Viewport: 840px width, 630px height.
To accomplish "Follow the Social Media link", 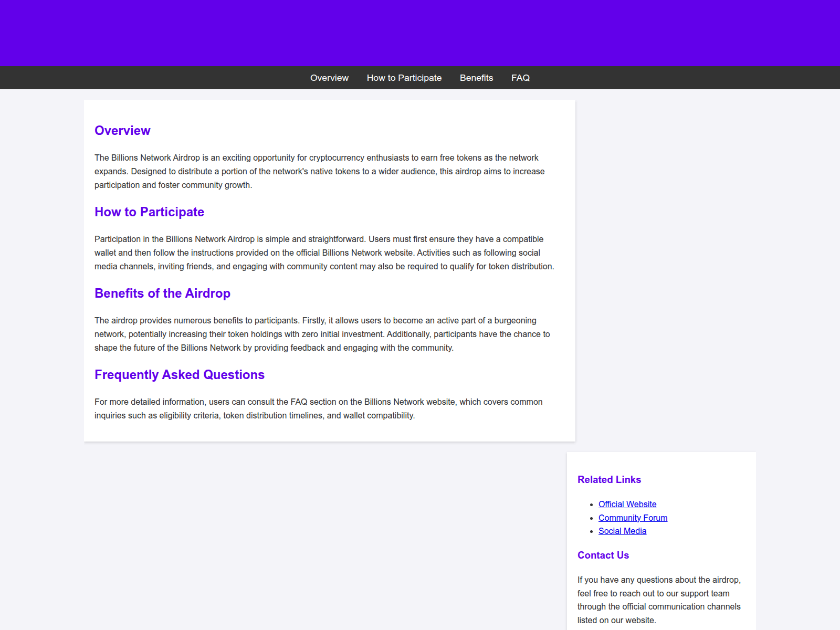I will click(622, 531).
